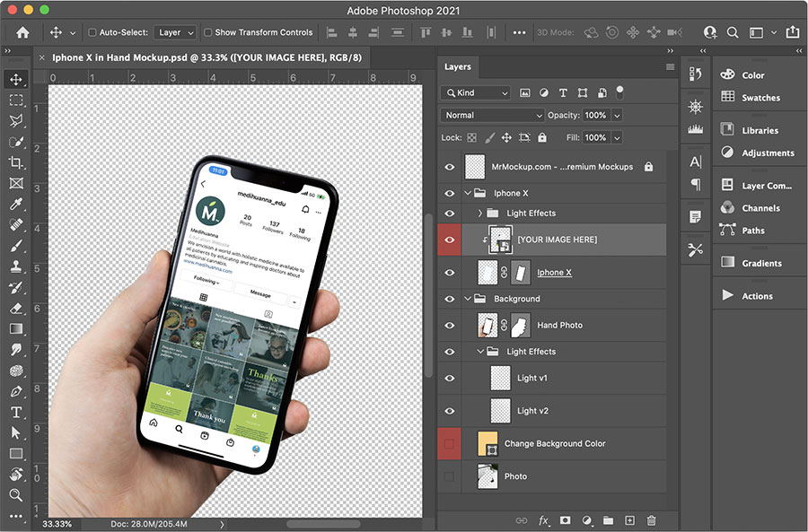Select the Eraser tool
The width and height of the screenshot is (808, 532).
point(16,309)
